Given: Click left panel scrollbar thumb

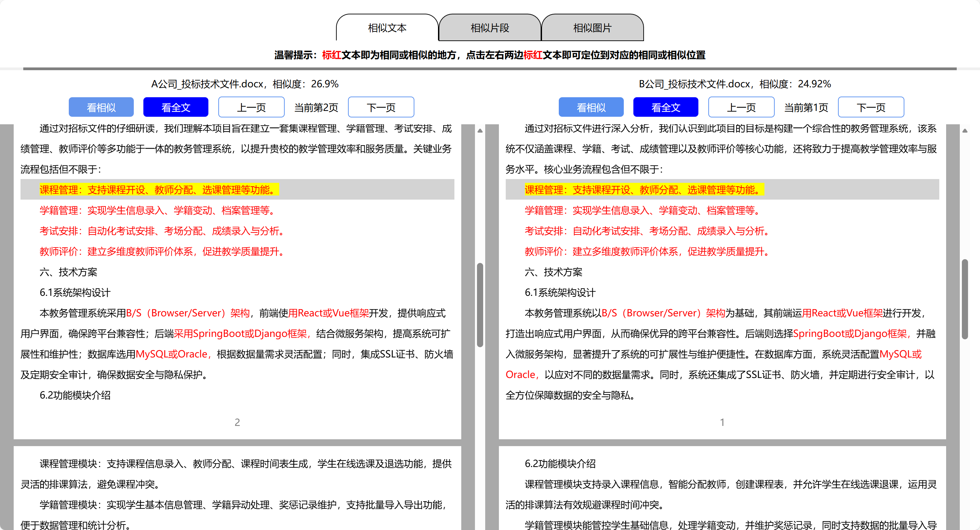Looking at the screenshot, I should coord(480,305).
